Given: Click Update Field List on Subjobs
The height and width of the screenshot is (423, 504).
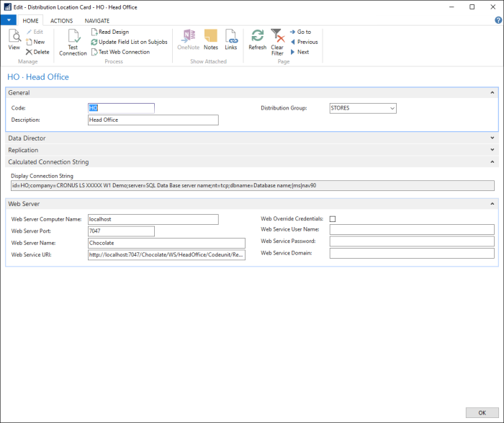Looking at the screenshot, I should point(129,42).
